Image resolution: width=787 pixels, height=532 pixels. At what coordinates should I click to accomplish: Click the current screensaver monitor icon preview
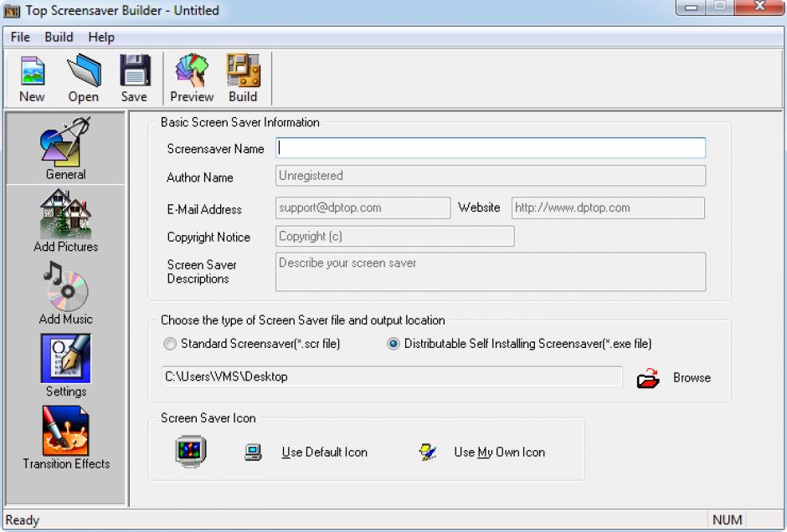[191, 451]
